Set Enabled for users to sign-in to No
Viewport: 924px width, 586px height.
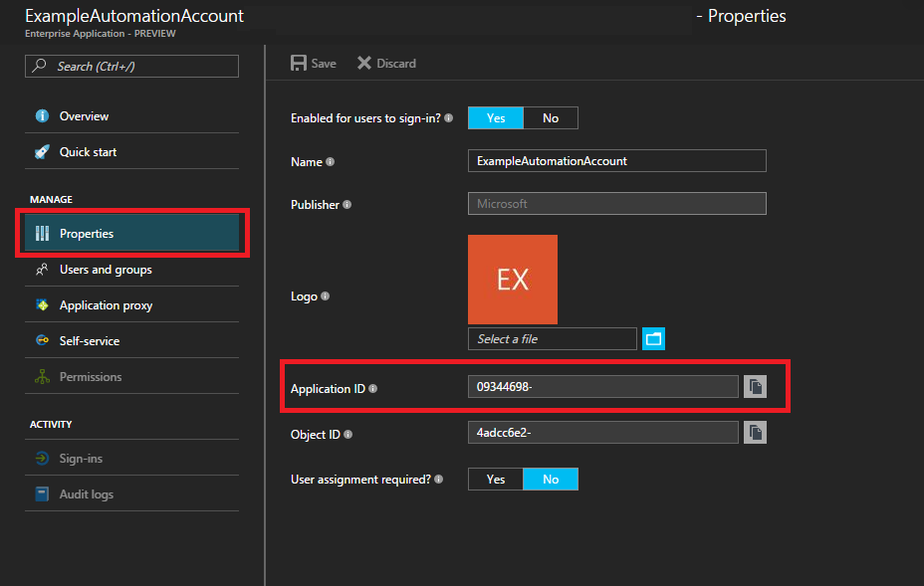click(551, 117)
